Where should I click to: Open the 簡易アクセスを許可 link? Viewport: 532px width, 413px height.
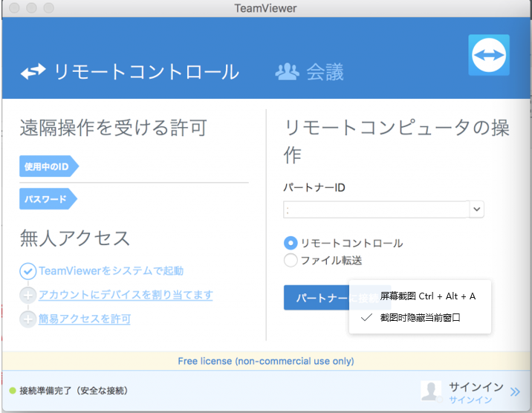85,319
